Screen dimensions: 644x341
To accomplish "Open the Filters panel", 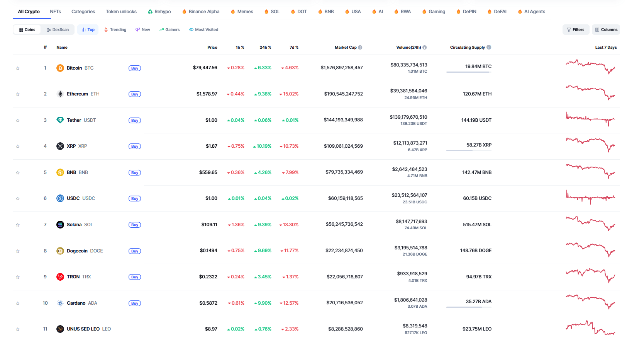I will (x=576, y=30).
